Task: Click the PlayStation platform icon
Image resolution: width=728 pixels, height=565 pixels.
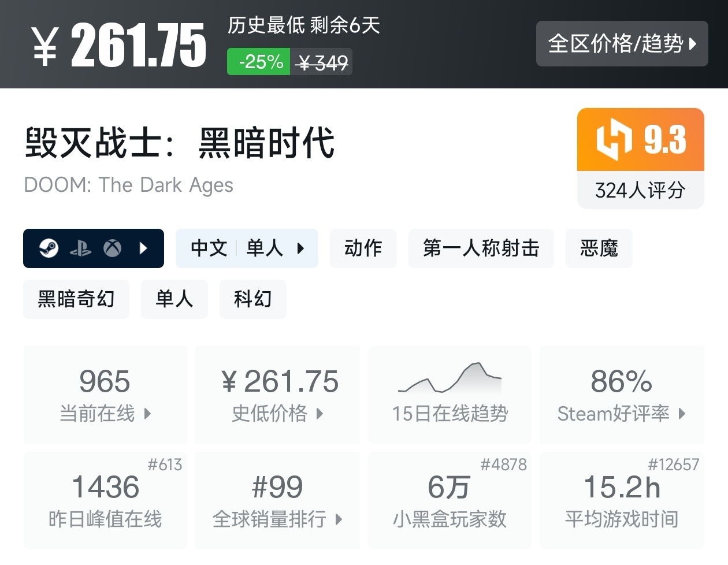Action: click(80, 248)
